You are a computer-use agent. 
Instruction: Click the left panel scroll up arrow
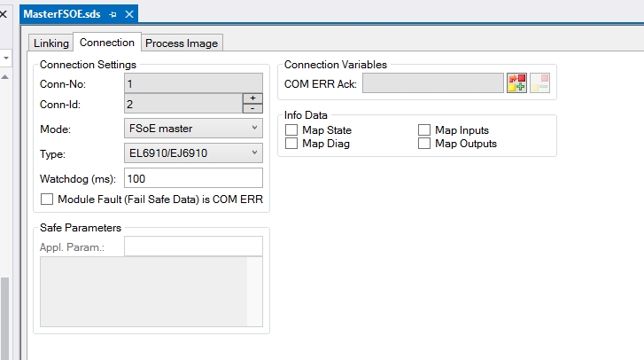point(4,78)
